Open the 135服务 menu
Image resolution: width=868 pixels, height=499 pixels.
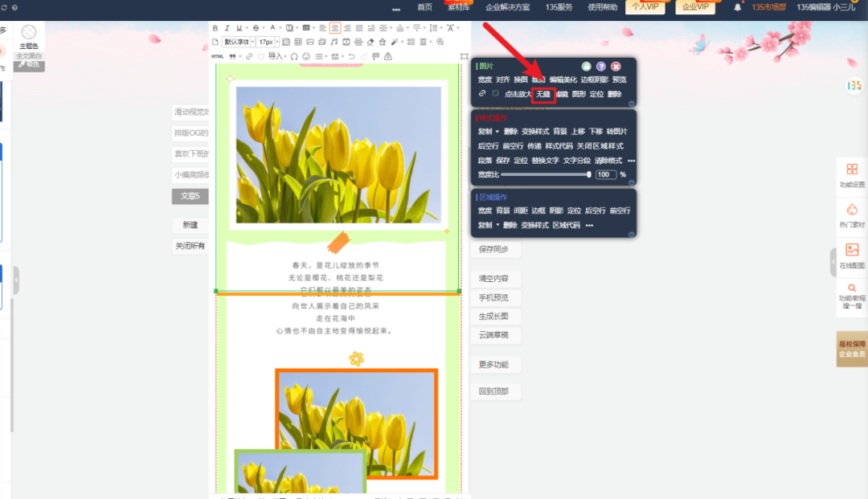559,7
